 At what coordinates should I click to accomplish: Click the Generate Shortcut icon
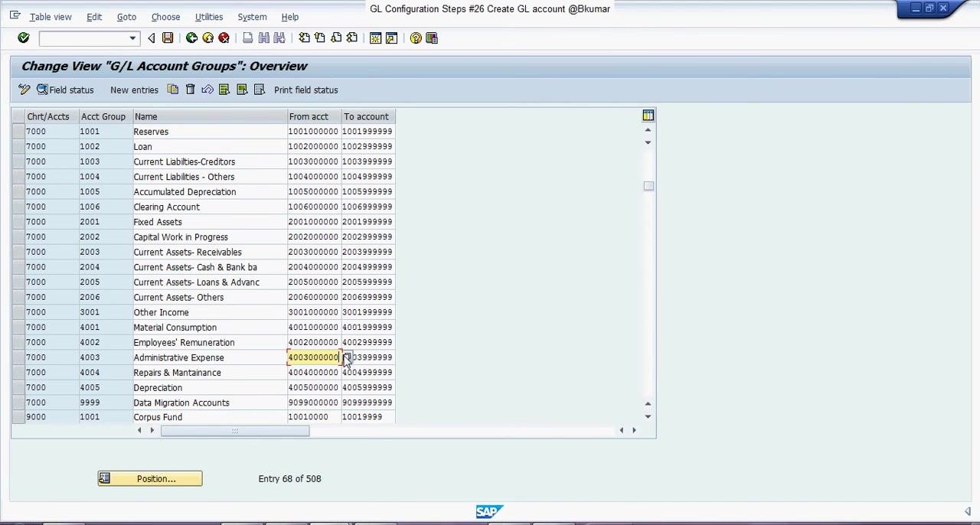[391, 38]
